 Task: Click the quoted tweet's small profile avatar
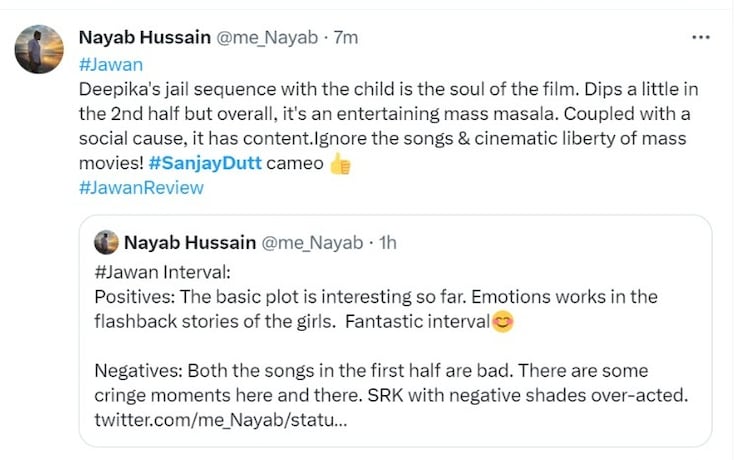(107, 242)
